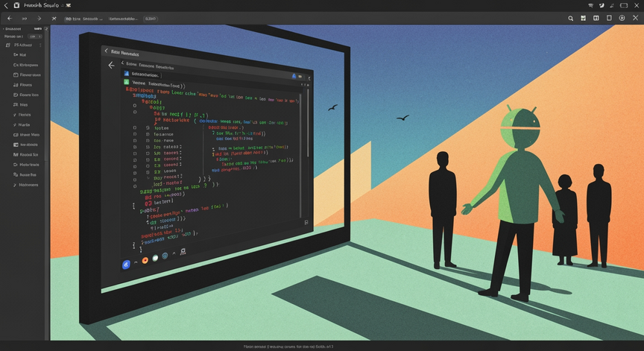Click the circular icon beside toolbar close X
644x351 pixels.
(x=622, y=18)
